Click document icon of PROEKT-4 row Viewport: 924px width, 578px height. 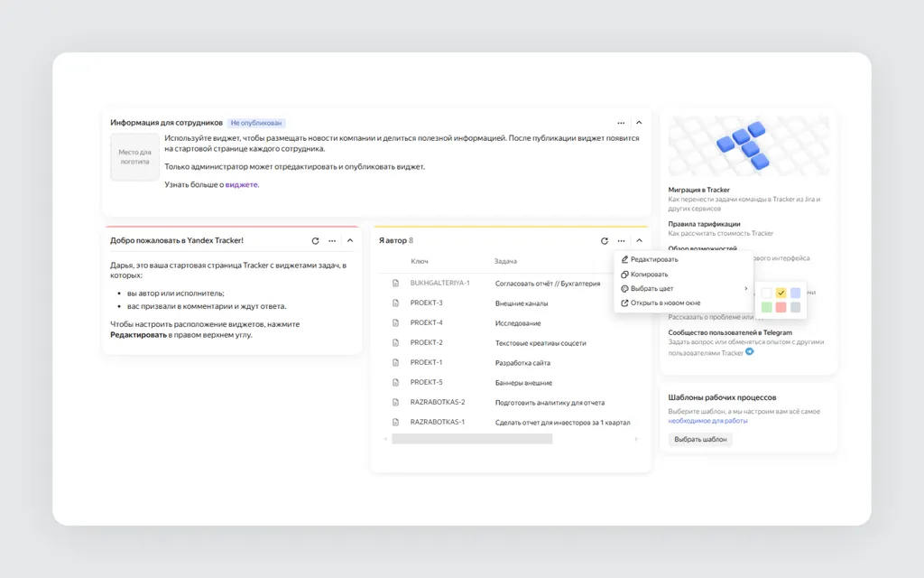tap(395, 322)
